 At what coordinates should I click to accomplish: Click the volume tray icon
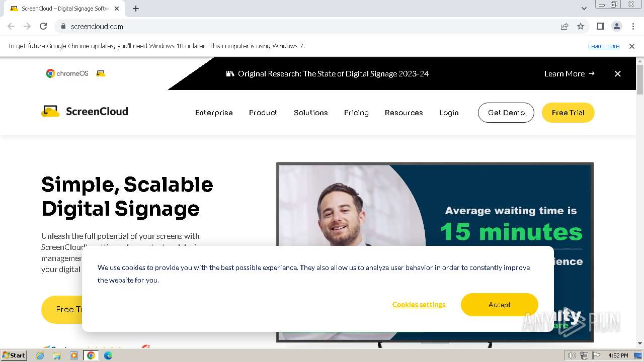(572, 355)
